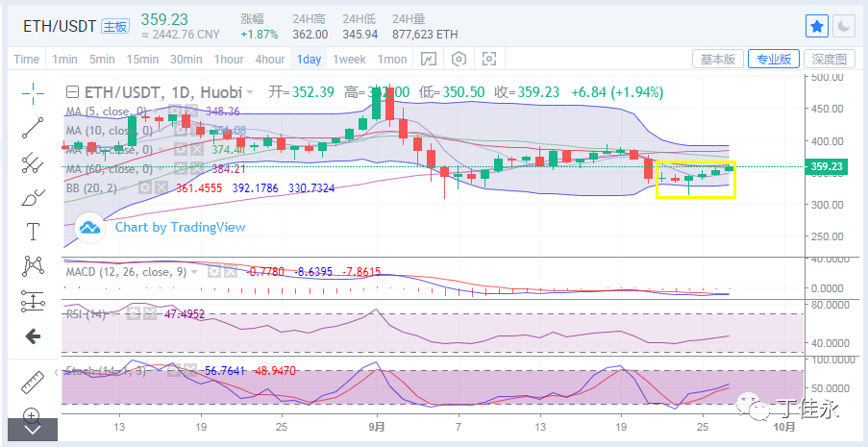Toggle the favorite star button
Viewport: 868px width, 447px height.
coord(817,26)
